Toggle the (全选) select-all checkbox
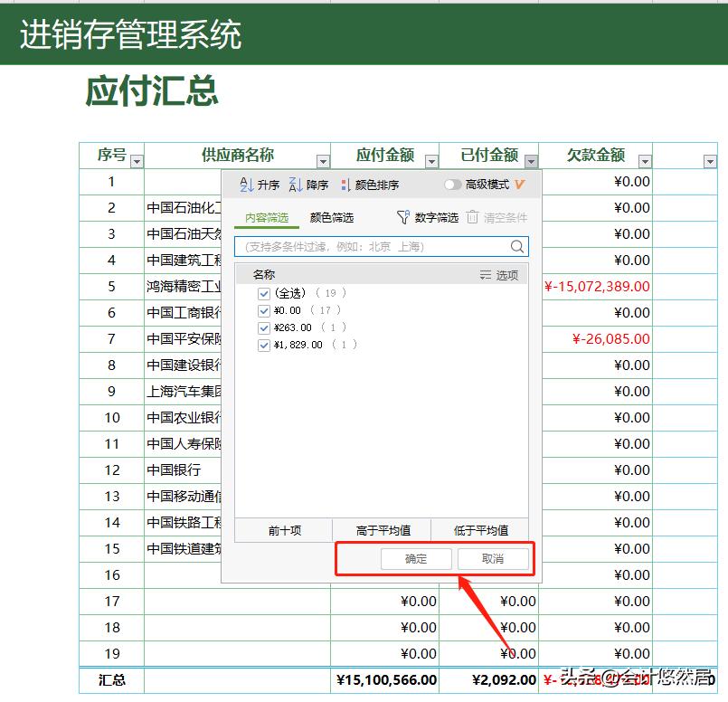The width and height of the screenshot is (728, 702). [265, 294]
